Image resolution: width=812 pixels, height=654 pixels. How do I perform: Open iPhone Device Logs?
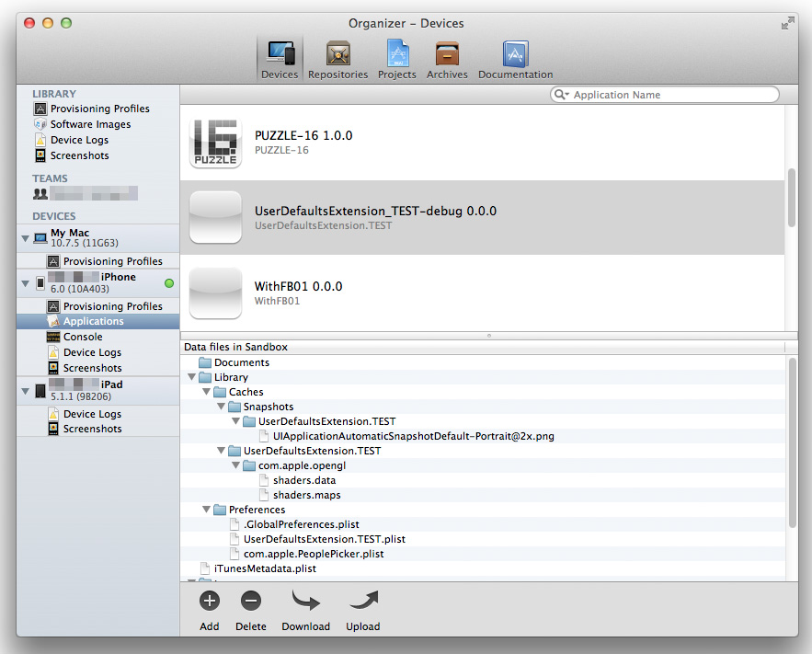point(85,352)
